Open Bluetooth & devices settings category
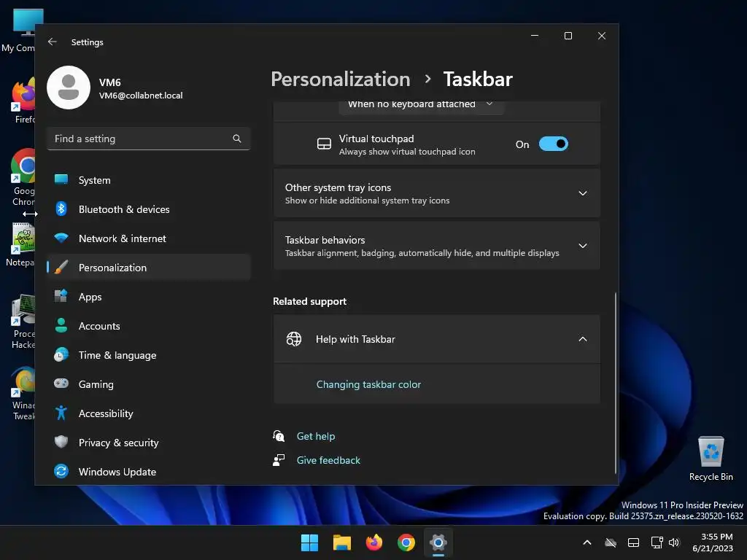747x560 pixels. [149, 209]
